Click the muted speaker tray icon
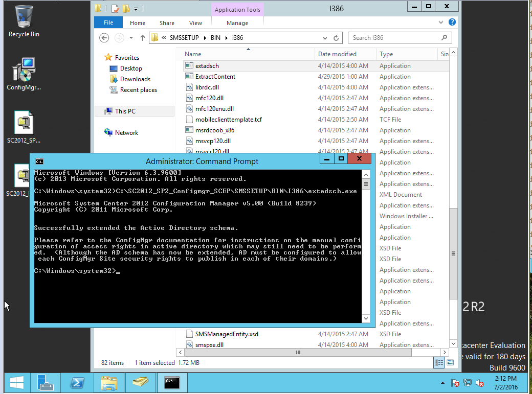532x394 pixels. click(479, 383)
